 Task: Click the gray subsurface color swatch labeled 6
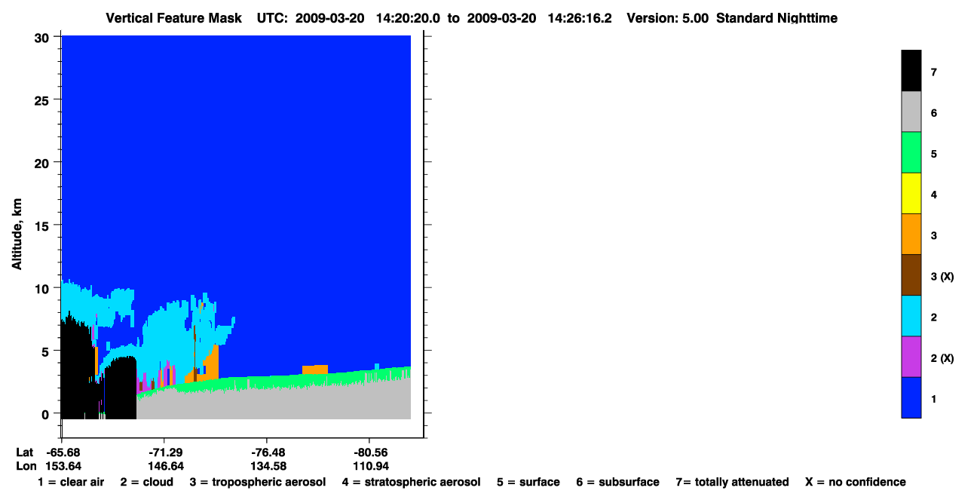[x=911, y=112]
